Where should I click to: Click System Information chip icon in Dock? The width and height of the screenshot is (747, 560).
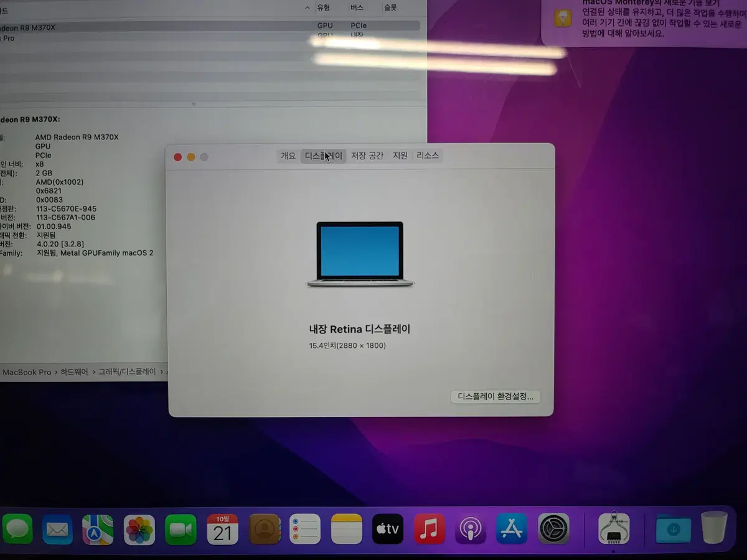click(x=614, y=530)
